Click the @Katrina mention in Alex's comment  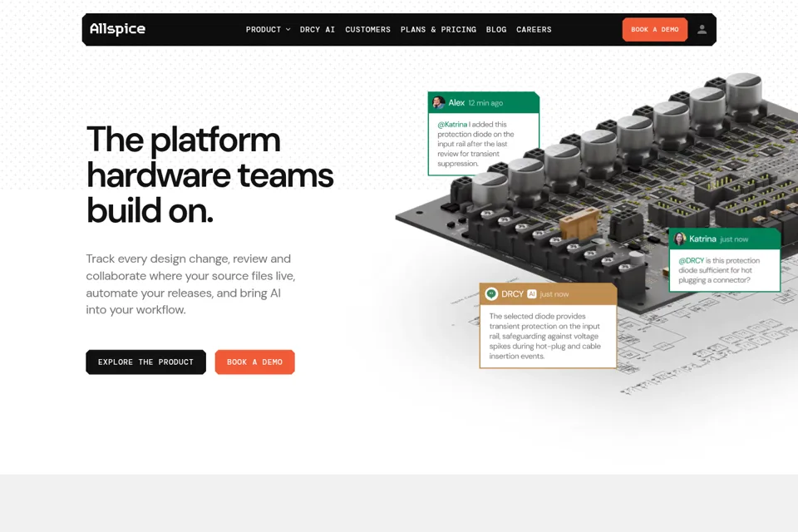[452, 124]
